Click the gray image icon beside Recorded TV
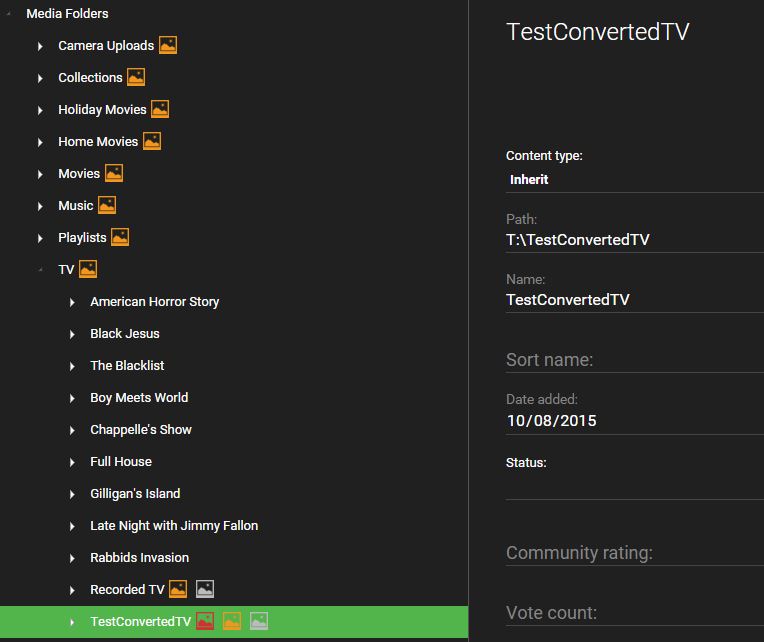Image resolution: width=764 pixels, height=642 pixels. 205,589
